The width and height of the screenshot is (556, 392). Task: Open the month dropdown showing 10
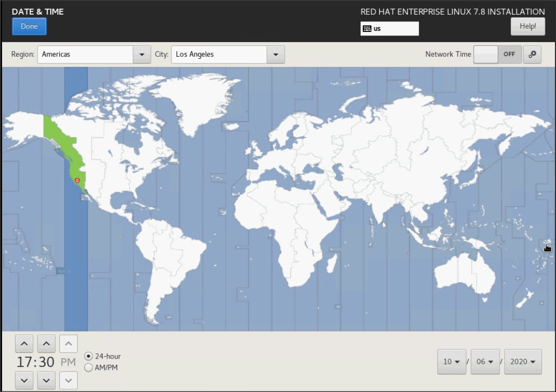point(451,361)
